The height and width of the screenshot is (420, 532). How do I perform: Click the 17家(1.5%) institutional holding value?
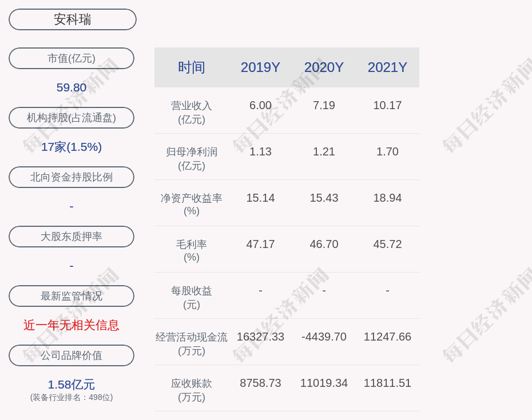(x=72, y=147)
